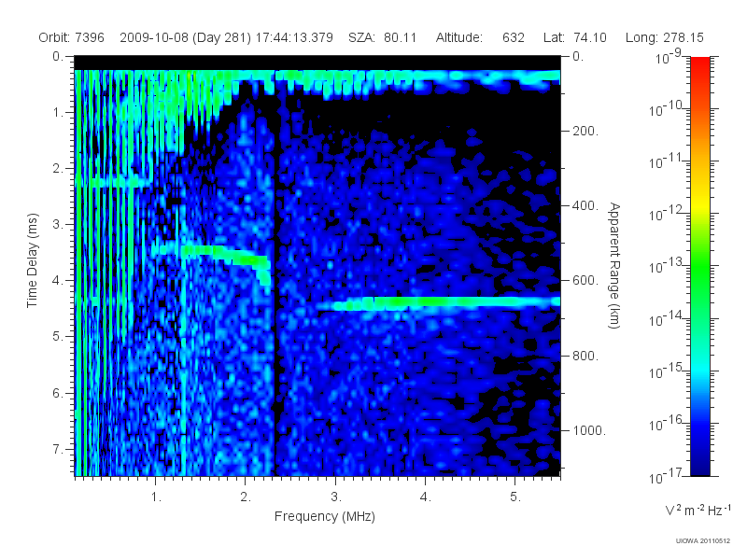Click the 'Long: 278.15' value
747x560 pixels.
[665, 37]
